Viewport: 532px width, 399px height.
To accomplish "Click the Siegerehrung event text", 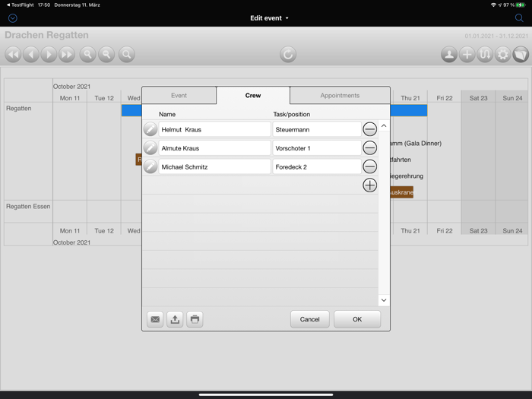I will [x=407, y=176].
